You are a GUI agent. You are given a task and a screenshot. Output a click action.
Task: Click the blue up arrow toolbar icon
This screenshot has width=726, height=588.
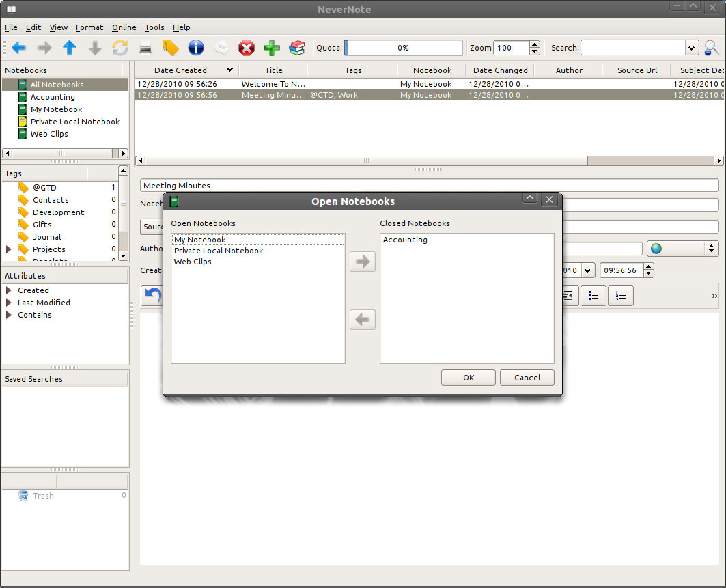pyautogui.click(x=70, y=48)
